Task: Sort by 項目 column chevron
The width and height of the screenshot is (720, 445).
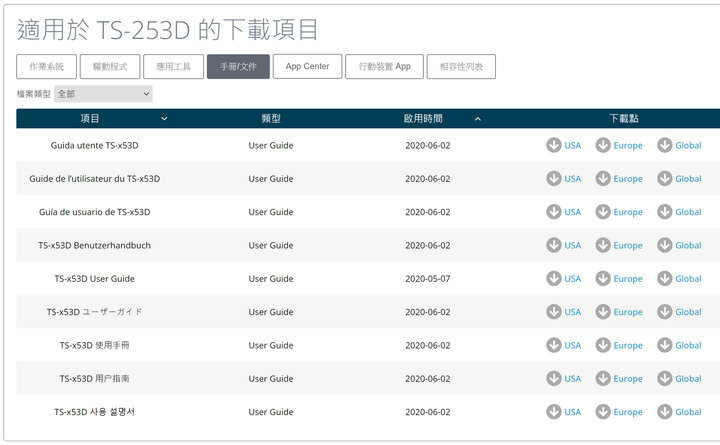Action: [x=164, y=118]
